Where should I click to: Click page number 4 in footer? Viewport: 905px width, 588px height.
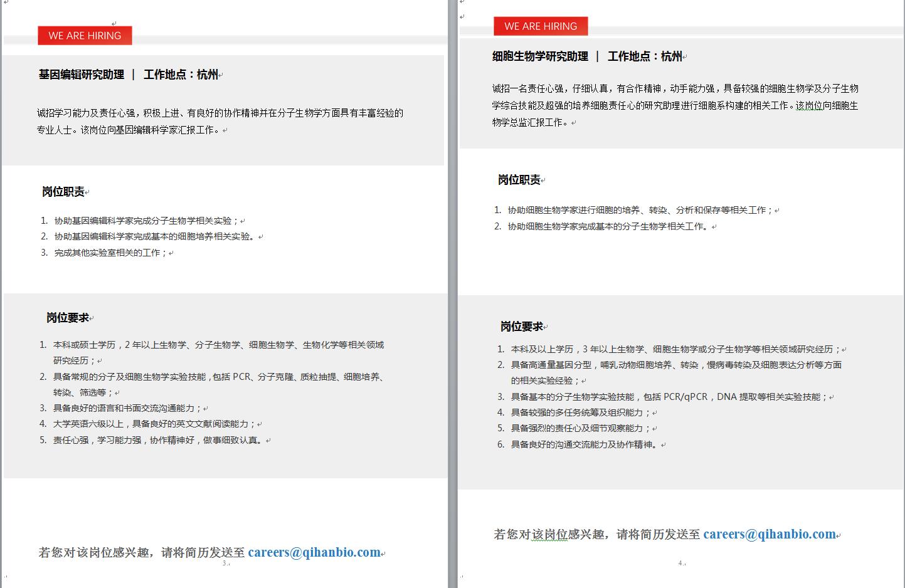[680, 564]
